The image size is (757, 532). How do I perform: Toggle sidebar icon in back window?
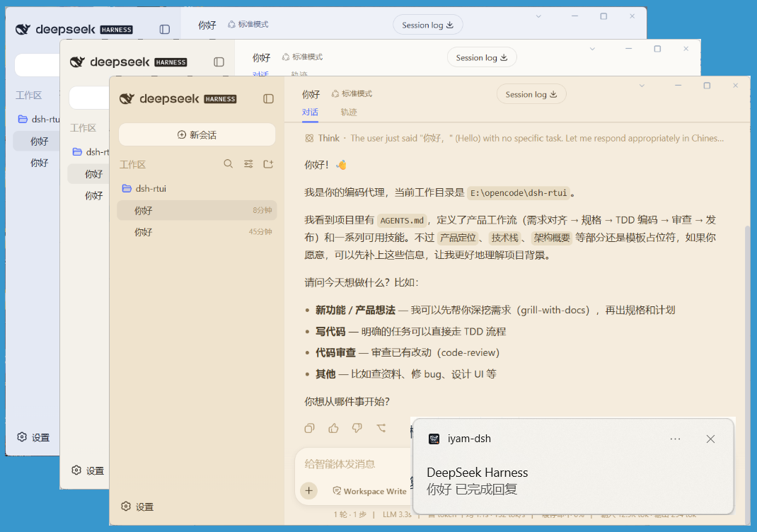click(165, 30)
